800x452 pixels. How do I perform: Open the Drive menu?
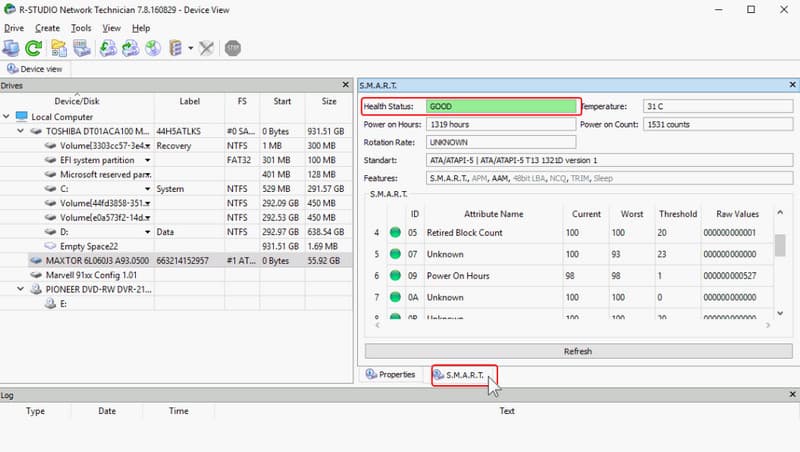tap(14, 28)
